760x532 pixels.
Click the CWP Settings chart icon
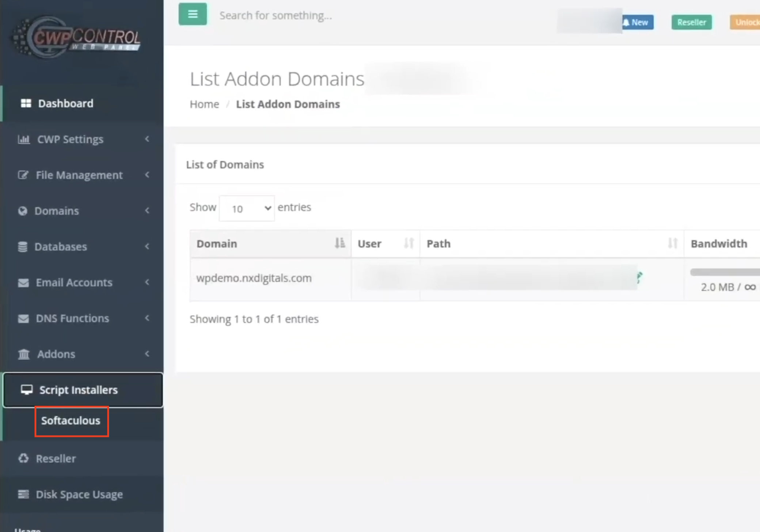coord(24,139)
